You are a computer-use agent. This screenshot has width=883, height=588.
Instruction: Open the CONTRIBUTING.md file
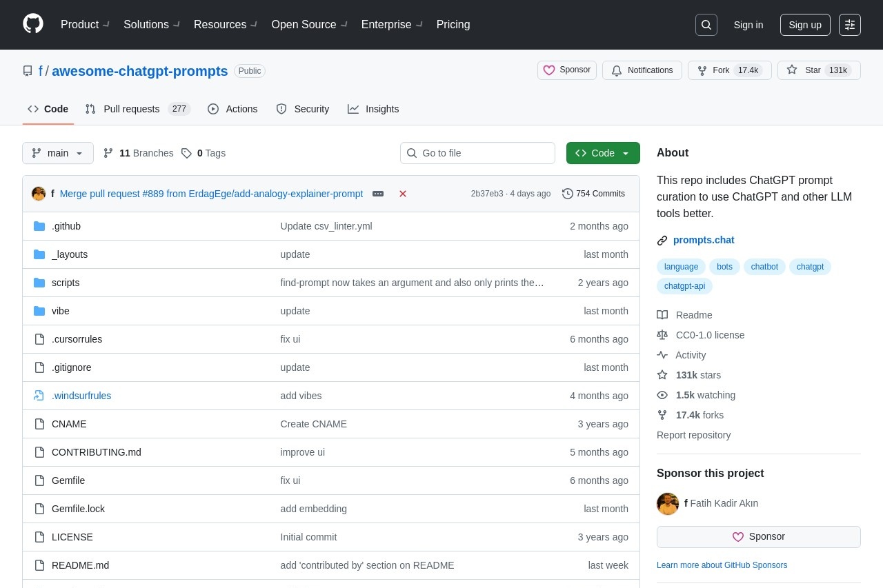click(x=97, y=452)
